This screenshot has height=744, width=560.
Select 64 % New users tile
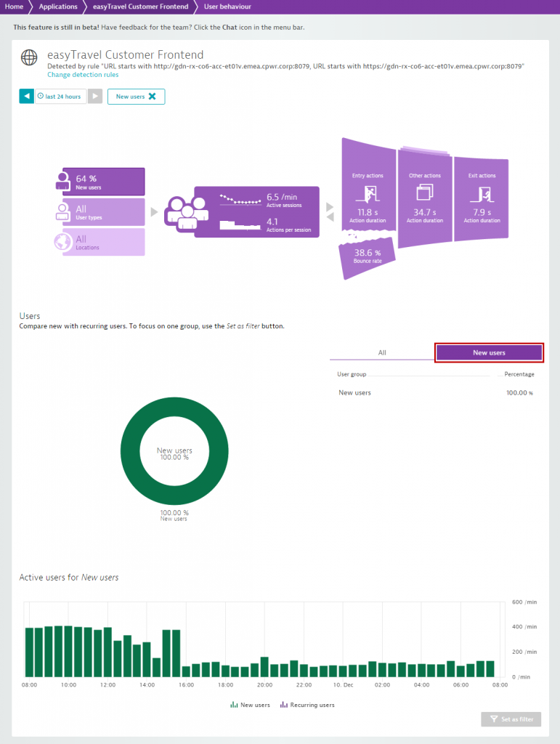103,182
